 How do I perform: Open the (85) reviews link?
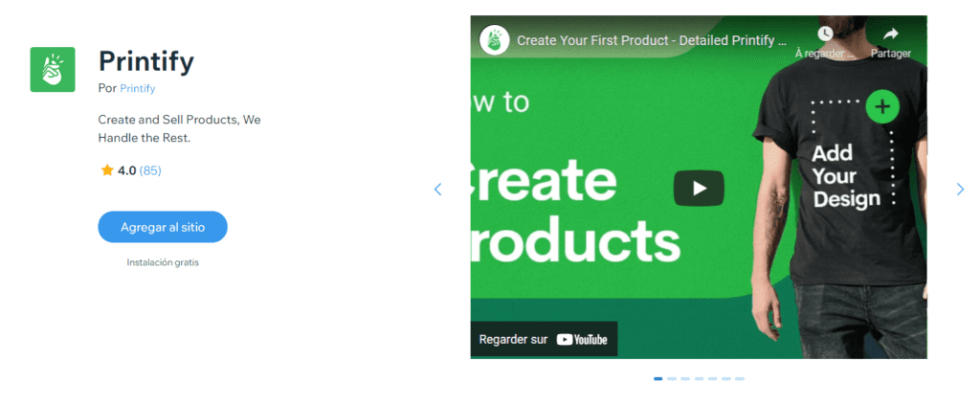point(150,170)
